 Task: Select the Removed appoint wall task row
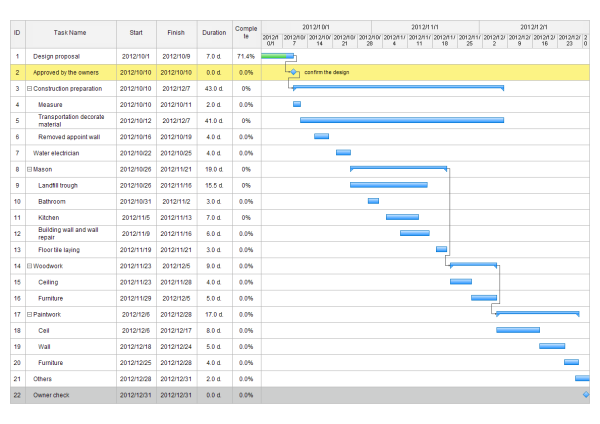pos(69,137)
